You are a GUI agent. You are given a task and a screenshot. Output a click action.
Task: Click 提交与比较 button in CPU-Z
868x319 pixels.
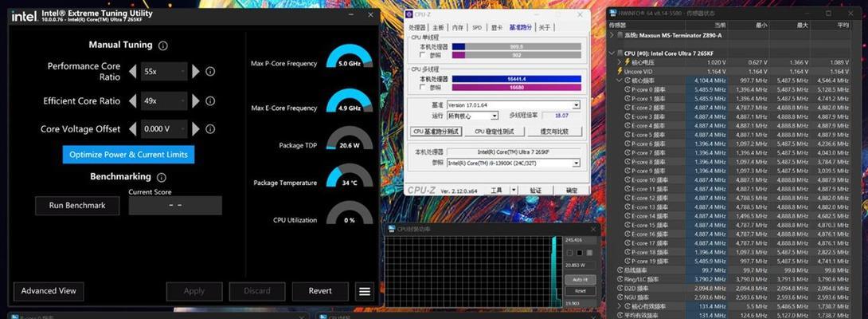tap(554, 132)
